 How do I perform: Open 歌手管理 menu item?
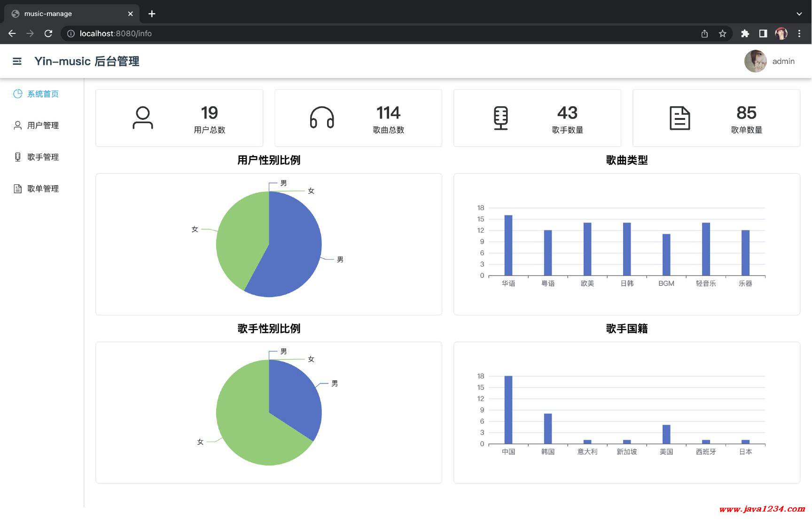click(43, 157)
